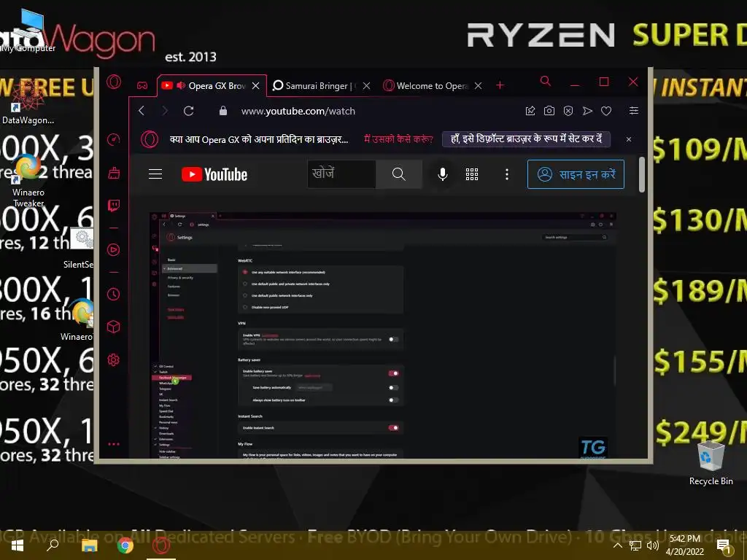747x560 pixels.
Task: Close the Samurai Bringer tab
Action: (366, 86)
